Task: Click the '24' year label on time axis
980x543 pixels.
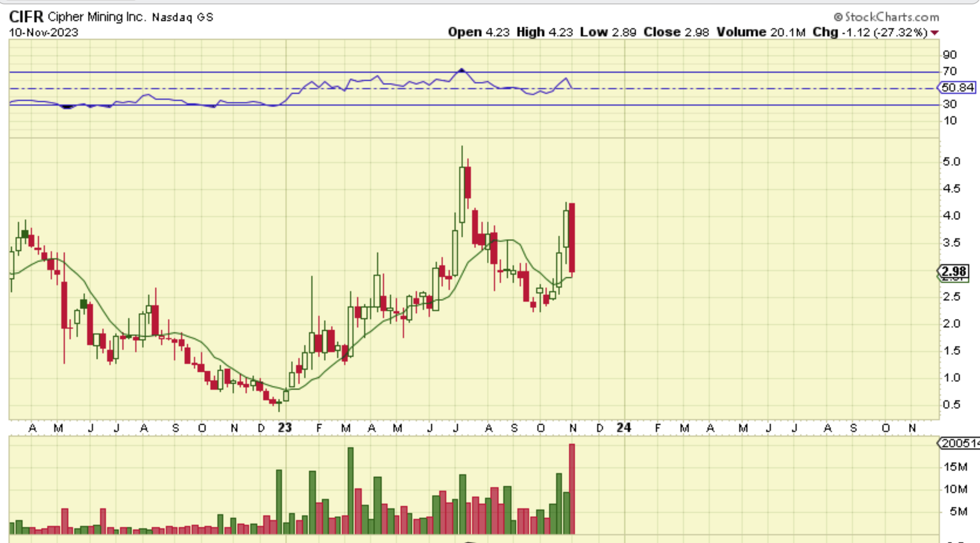Action: tap(624, 428)
